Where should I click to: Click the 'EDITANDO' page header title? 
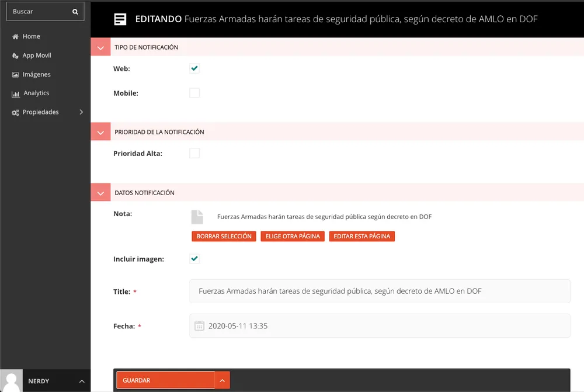(158, 19)
